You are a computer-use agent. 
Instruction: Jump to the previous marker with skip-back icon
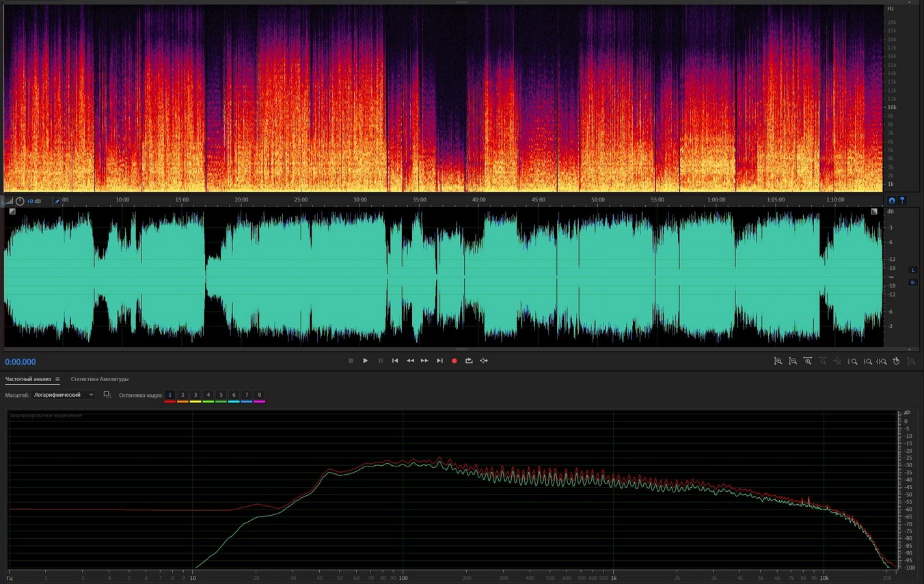point(395,361)
